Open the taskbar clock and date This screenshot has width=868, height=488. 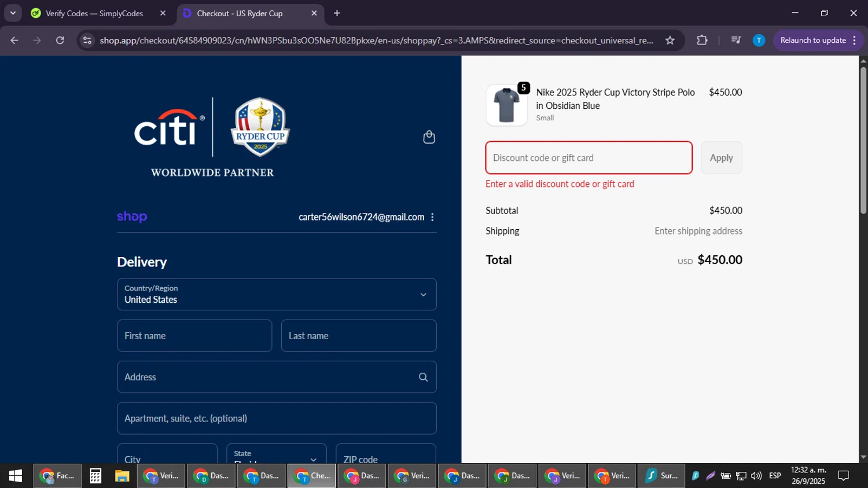808,476
